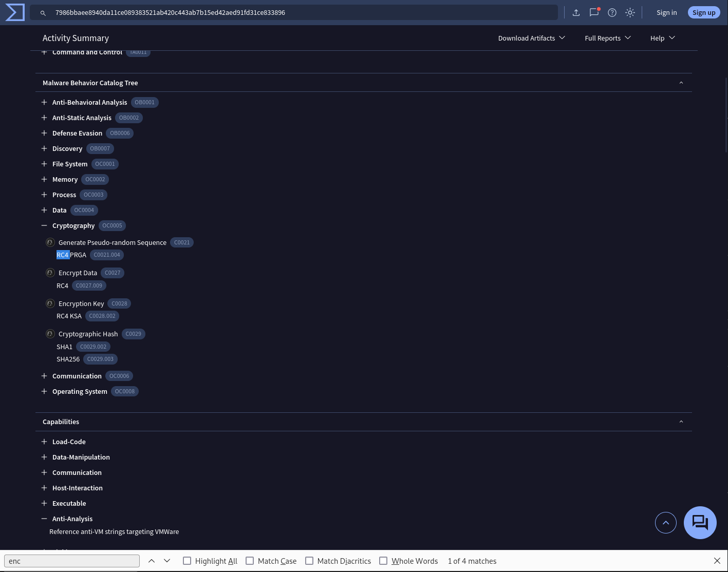Open the chat bubble widget

pyautogui.click(x=700, y=523)
